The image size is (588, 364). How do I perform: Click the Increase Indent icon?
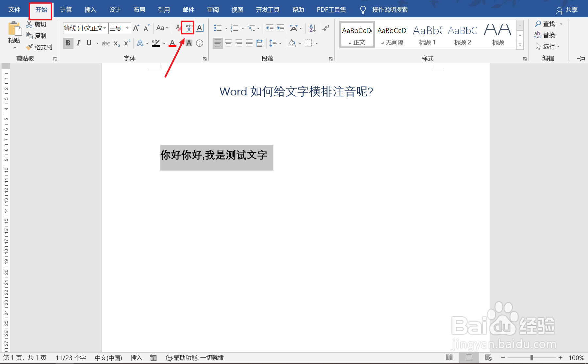click(280, 28)
